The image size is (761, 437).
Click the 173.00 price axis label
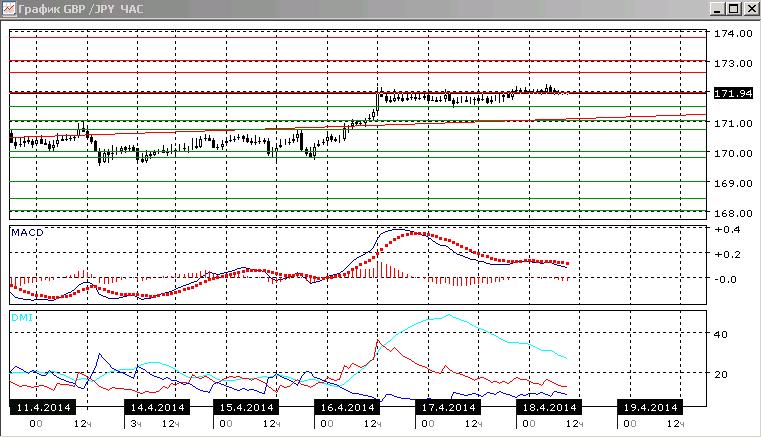pos(733,64)
